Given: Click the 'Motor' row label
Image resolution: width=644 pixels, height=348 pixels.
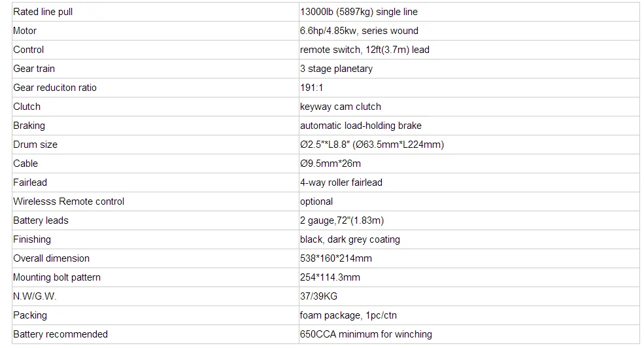Looking at the screenshot, I should [x=155, y=31].
